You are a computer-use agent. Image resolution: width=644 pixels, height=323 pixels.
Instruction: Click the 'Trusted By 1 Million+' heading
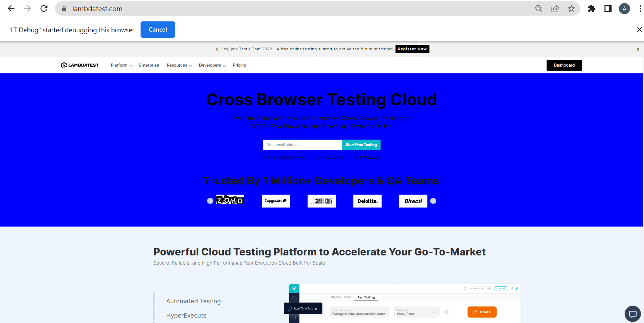pos(321,181)
